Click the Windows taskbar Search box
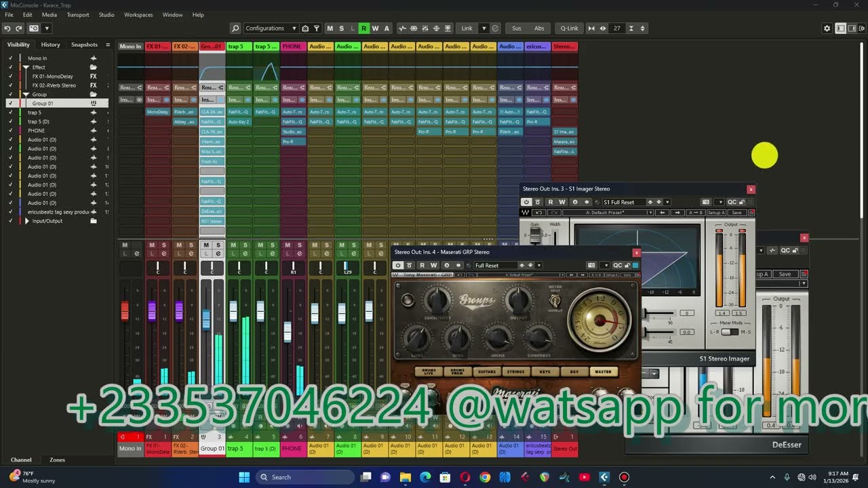 pyautogui.click(x=305, y=477)
